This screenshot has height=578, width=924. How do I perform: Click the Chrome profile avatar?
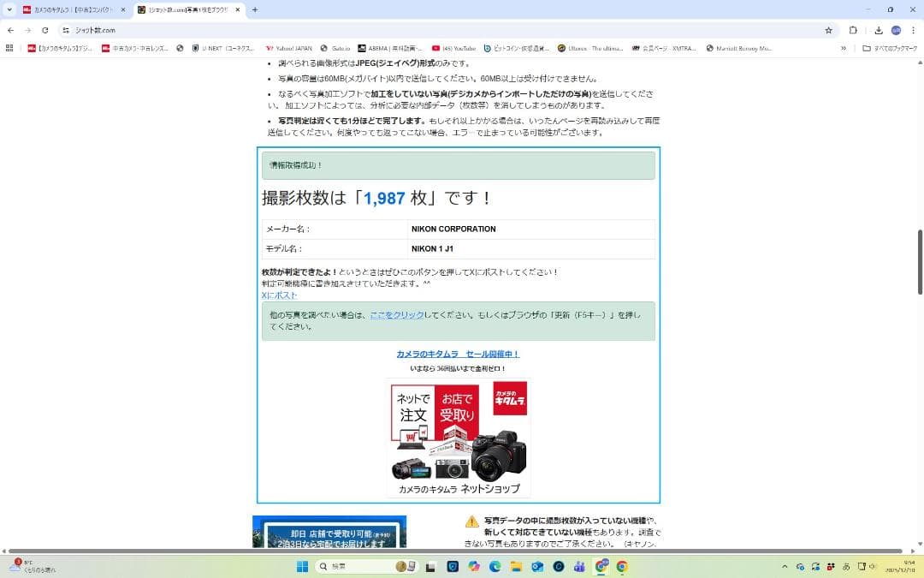[895, 30]
